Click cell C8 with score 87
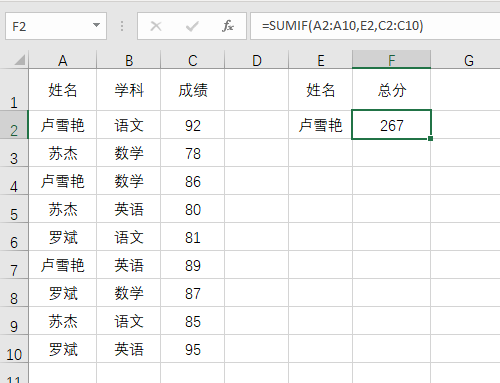Screen dimensions: 500x383 coord(193,293)
